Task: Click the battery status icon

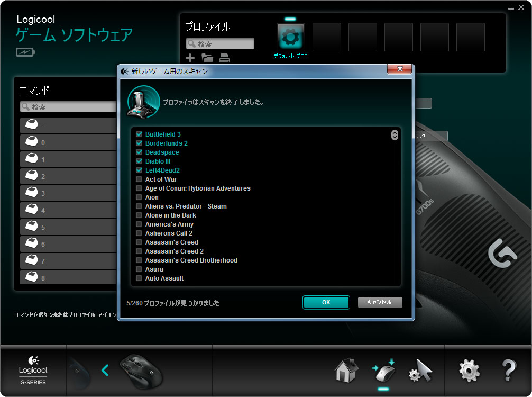Action: tap(25, 52)
